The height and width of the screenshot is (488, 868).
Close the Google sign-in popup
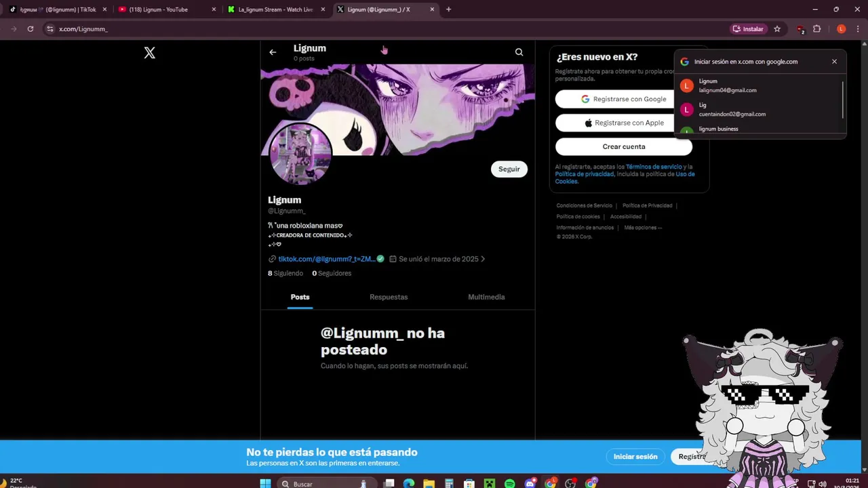(834, 62)
